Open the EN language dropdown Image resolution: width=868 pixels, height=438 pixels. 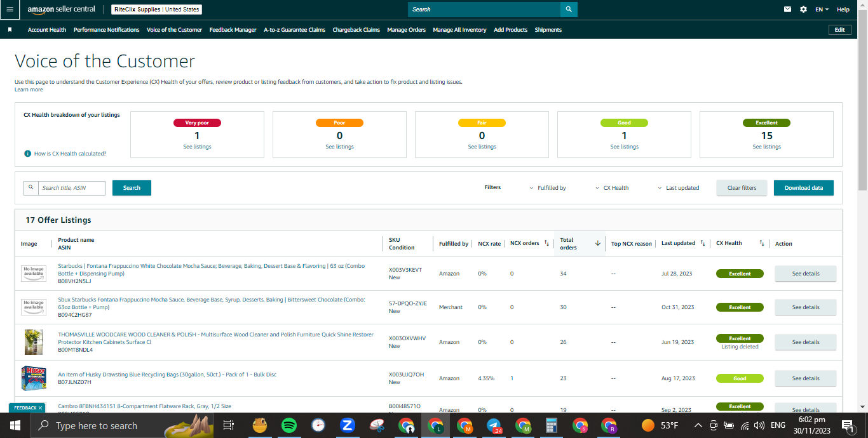point(822,10)
